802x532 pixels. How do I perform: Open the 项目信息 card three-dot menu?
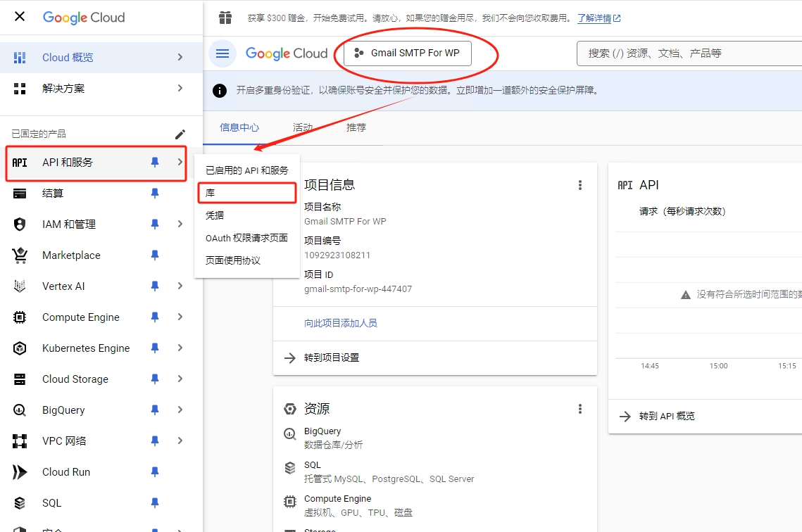pos(579,185)
